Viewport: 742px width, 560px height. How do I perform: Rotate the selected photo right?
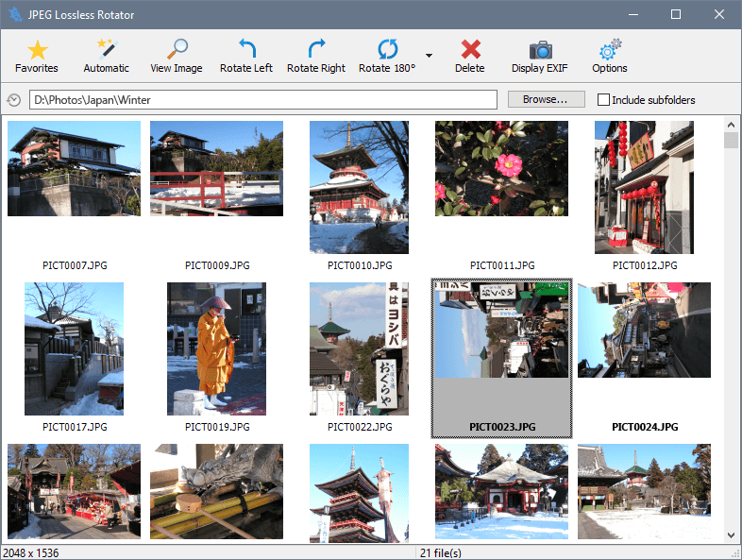click(x=316, y=57)
